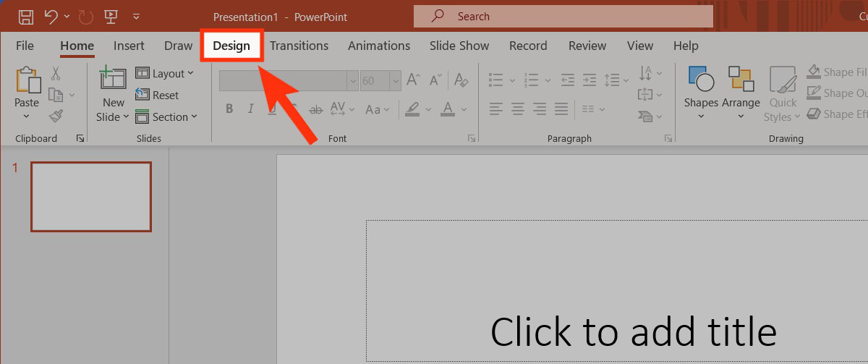Click the Cut scissors icon

pyautogui.click(x=56, y=74)
